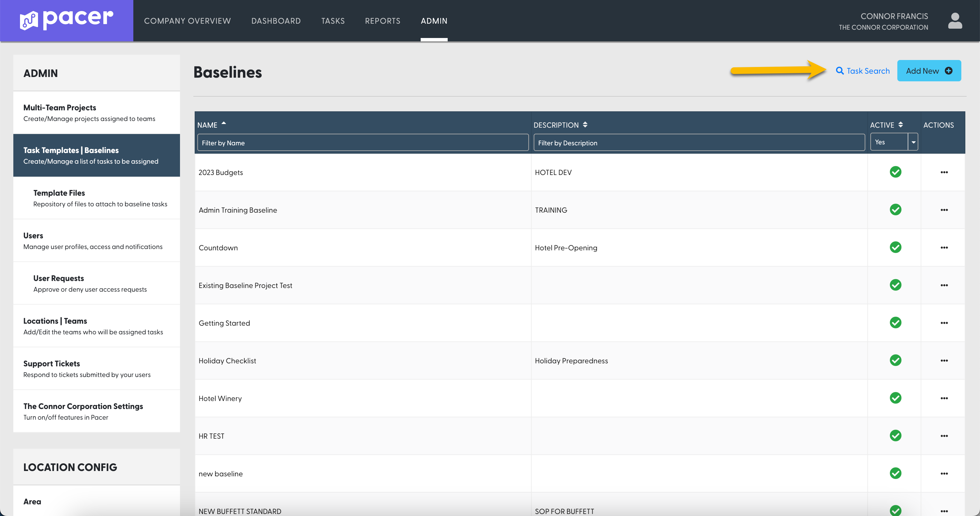Sort by Description column arrows
980x516 pixels.
(585, 124)
